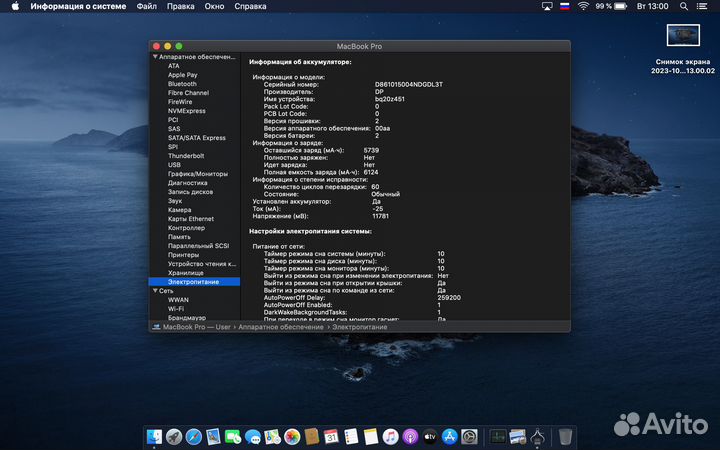Open Finder from the Dock
The height and width of the screenshot is (450, 720).
154,437
